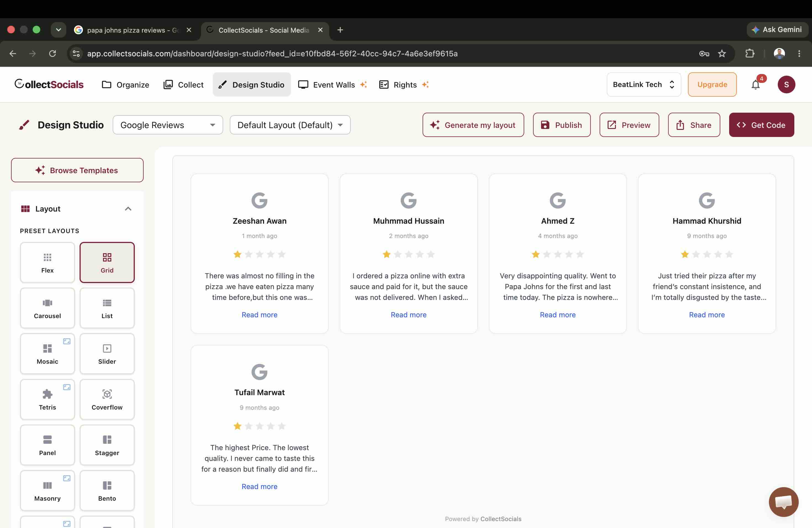
Task: Open Browse Templates
Action: click(77, 170)
